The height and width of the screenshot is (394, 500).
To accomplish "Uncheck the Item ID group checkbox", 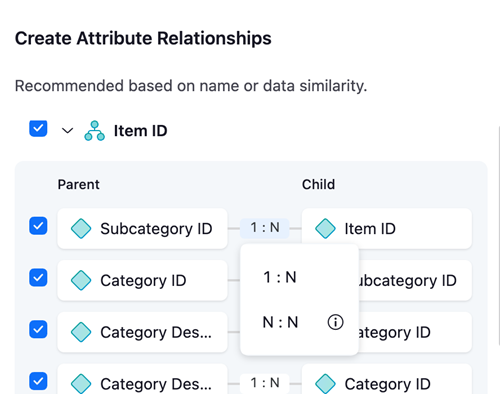I will 38,128.
